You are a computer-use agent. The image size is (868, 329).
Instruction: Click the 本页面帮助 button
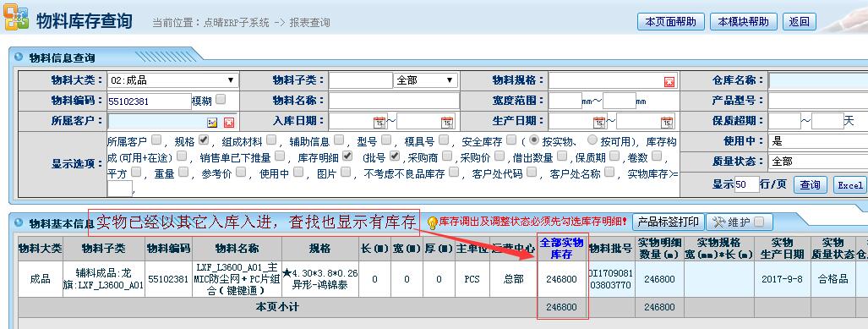(671, 22)
